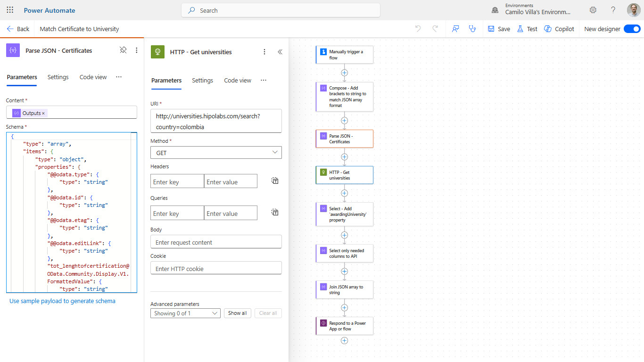Open the Method GET dropdown
Screen dimensions: 644x362
pyautogui.click(x=216, y=153)
